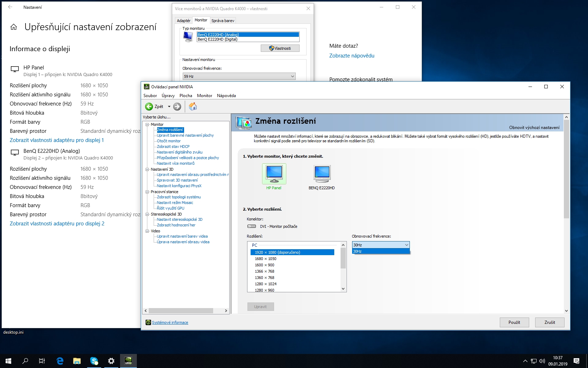This screenshot has height=368, width=588.
Task: Open Zobrazit stav HDCP task
Action: click(173, 146)
